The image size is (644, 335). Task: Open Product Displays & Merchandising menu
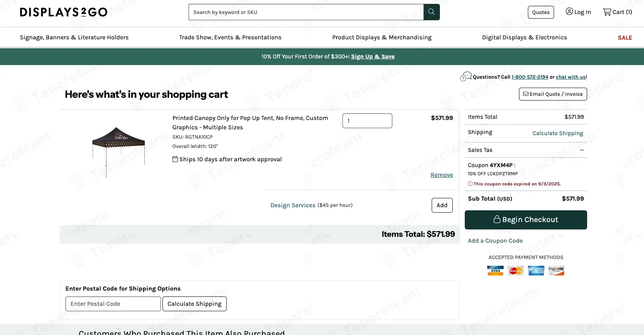pos(382,37)
